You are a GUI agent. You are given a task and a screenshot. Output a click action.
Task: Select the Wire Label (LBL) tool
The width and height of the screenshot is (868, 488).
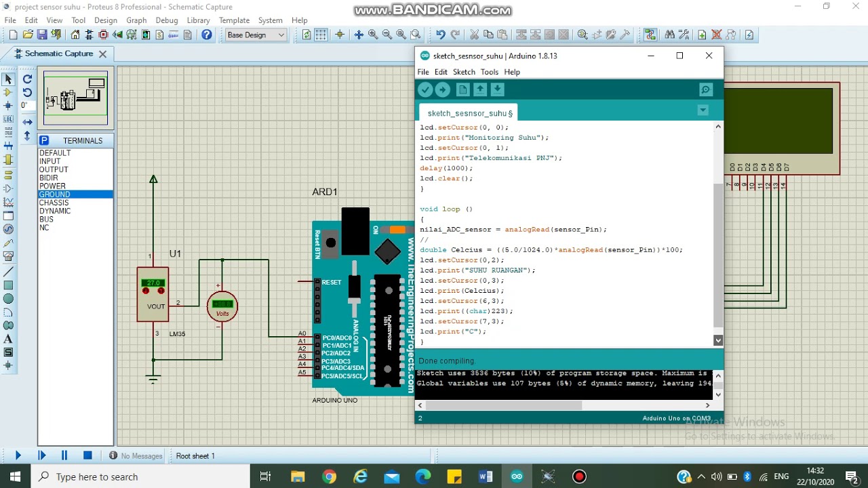coord(8,119)
